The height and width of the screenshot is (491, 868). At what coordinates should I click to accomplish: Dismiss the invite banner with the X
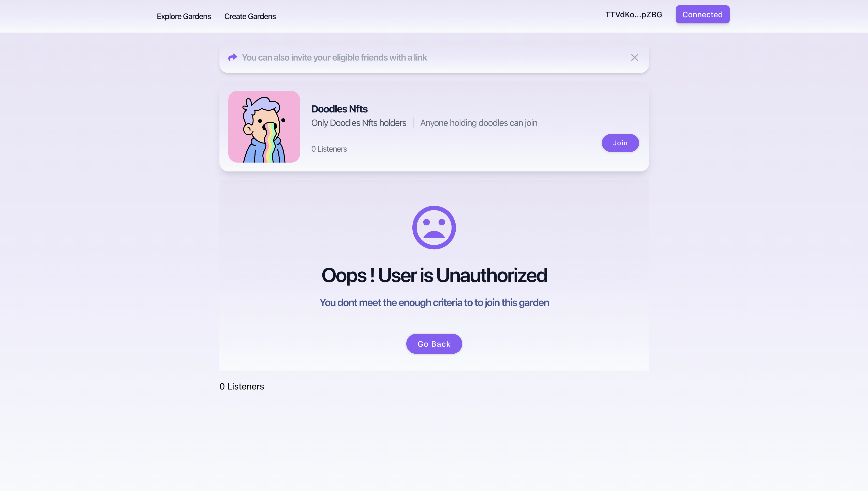(635, 58)
